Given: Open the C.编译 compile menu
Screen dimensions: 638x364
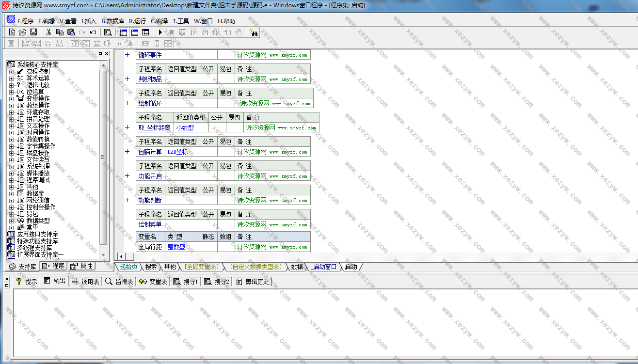Looking at the screenshot, I should point(159,21).
